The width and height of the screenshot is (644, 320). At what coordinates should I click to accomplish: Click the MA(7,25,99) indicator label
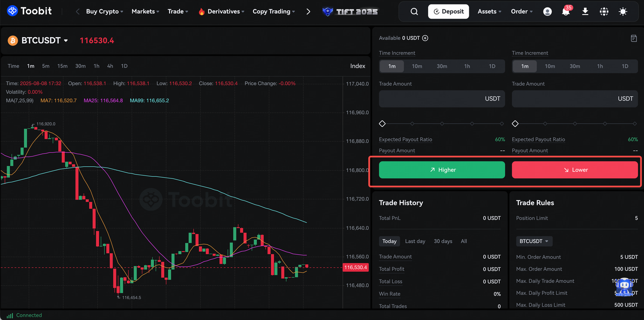(x=20, y=100)
